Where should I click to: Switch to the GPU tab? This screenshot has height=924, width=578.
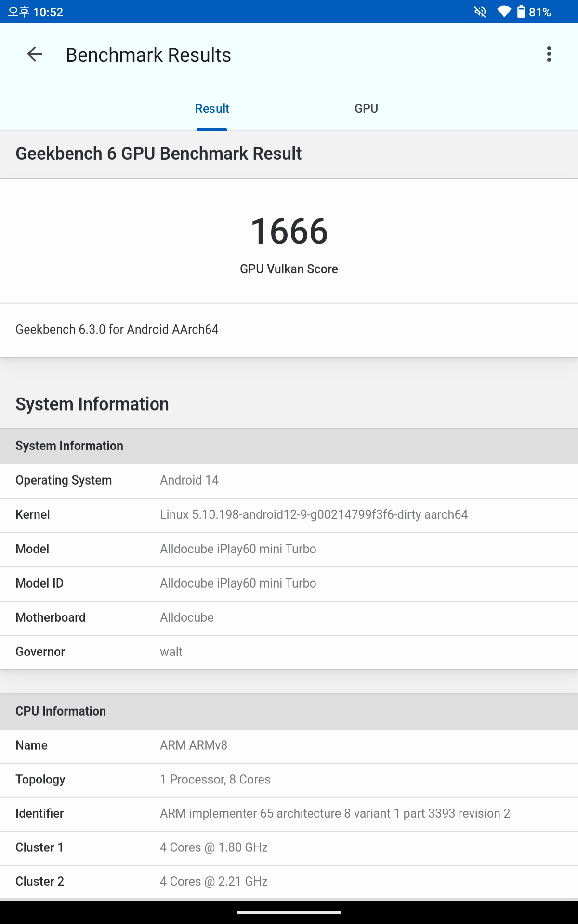coord(366,109)
